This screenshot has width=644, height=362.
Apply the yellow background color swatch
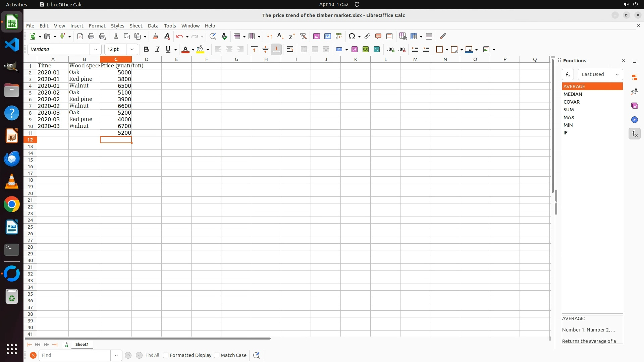(200, 49)
